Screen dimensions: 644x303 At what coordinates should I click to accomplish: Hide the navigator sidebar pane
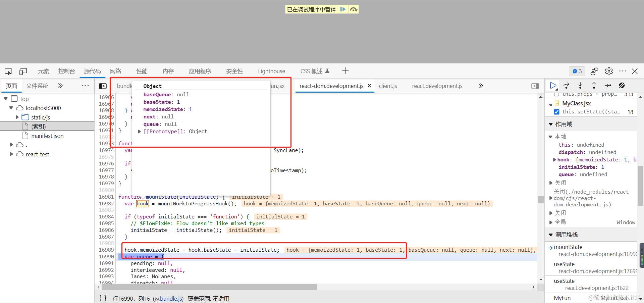[103, 86]
